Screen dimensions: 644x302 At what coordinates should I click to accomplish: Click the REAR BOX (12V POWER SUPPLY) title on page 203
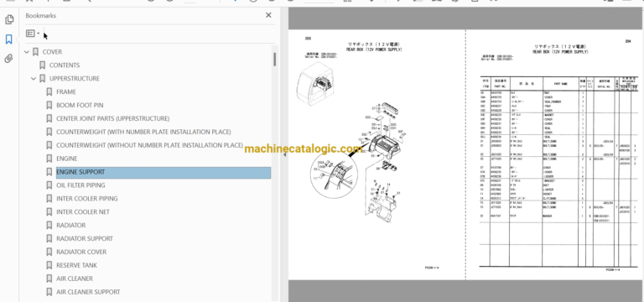374,49
